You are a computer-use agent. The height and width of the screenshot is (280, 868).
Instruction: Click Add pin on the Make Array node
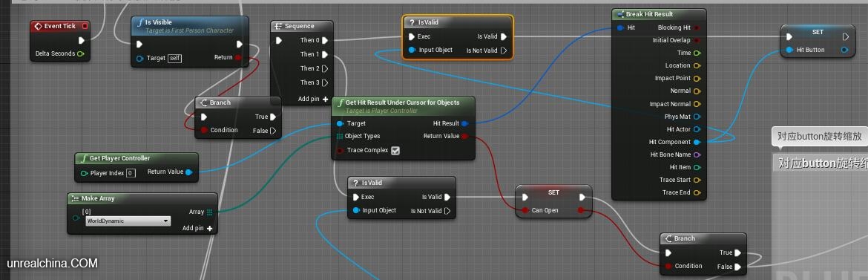point(197,229)
